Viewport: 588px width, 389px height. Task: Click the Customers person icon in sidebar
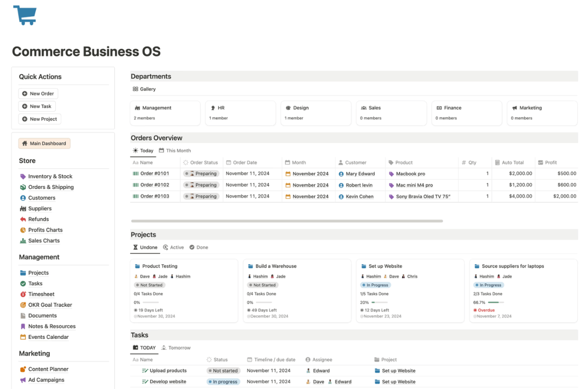[23, 198]
